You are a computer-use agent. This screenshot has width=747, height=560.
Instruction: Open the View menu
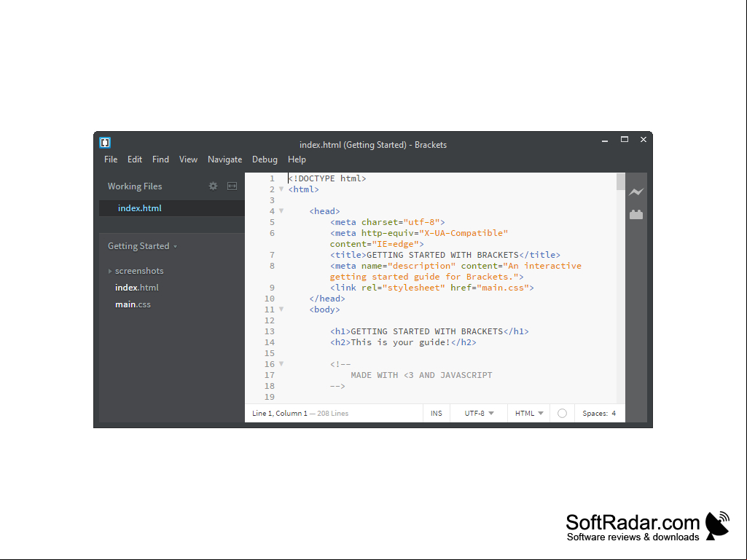click(x=188, y=159)
